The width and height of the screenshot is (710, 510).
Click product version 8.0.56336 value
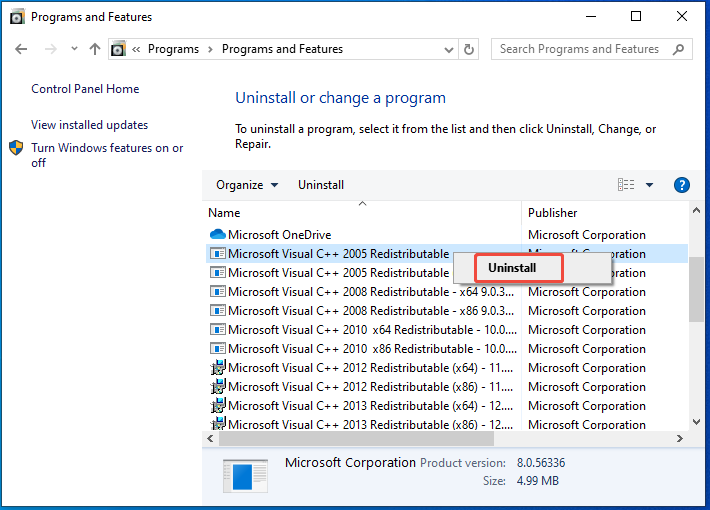541,463
